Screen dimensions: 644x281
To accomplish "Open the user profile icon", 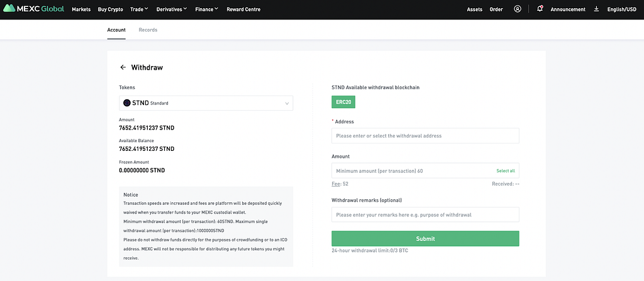I will 518,9.
